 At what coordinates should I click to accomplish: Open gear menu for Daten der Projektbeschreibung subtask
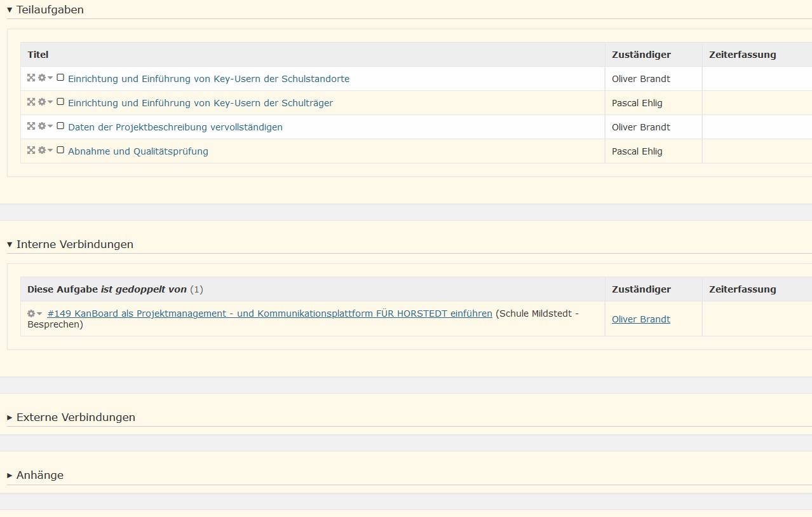(44, 126)
